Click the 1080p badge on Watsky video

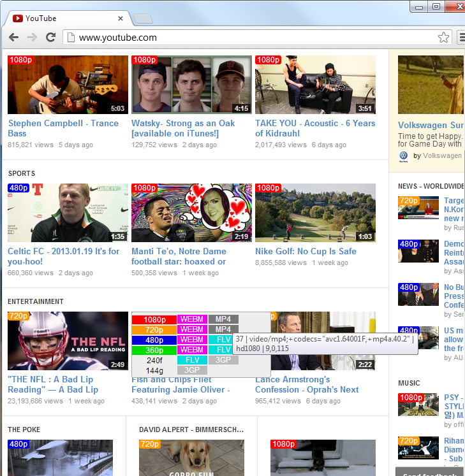click(144, 60)
